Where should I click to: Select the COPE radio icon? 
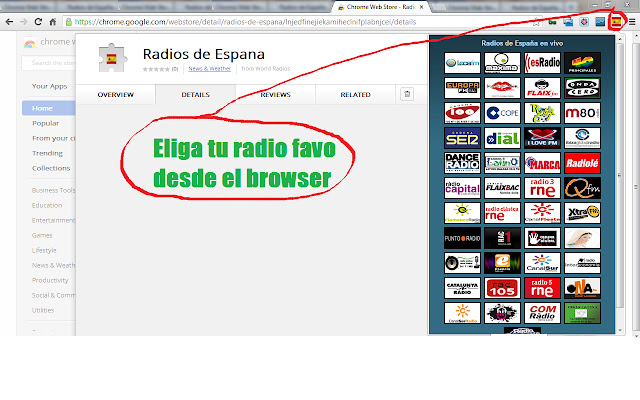point(502,113)
